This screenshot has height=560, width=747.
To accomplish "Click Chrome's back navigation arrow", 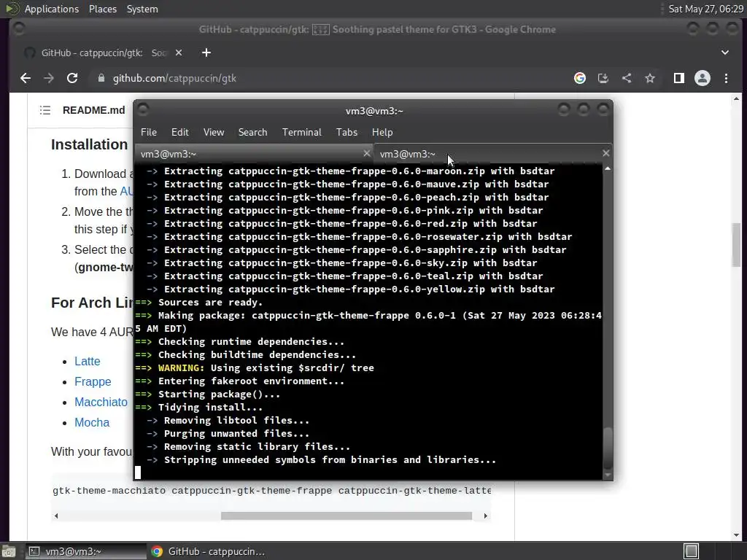I will [x=26, y=79].
